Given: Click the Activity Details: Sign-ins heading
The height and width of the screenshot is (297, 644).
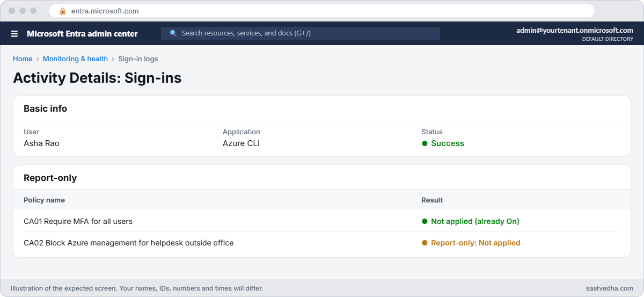Looking at the screenshot, I should 97,78.
